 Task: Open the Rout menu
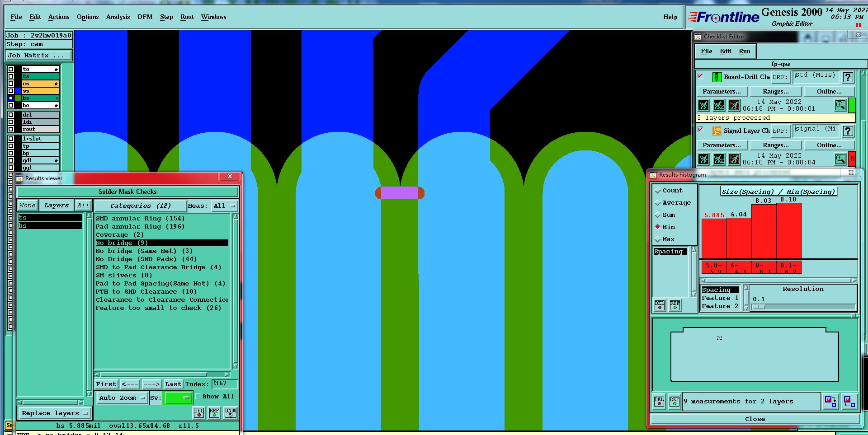click(x=187, y=17)
